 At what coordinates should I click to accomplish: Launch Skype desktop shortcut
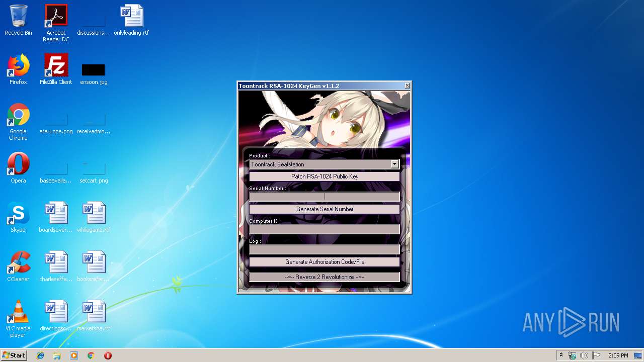pos(18,217)
